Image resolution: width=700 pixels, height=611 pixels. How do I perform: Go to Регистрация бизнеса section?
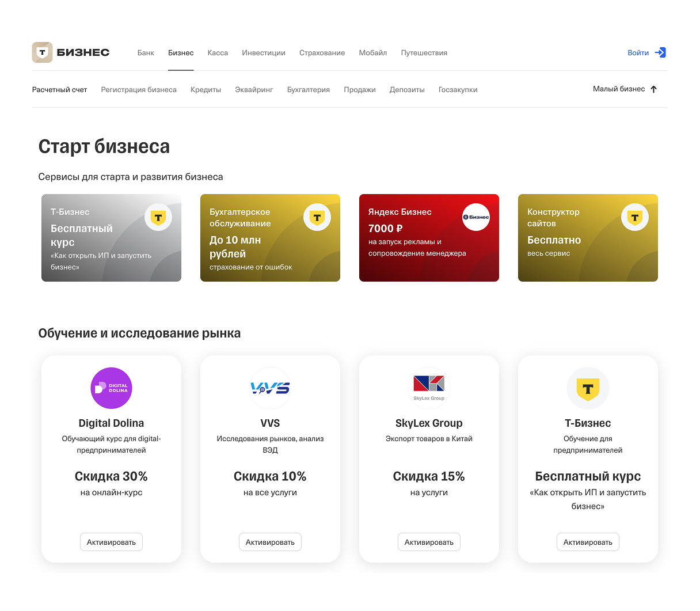(x=139, y=90)
